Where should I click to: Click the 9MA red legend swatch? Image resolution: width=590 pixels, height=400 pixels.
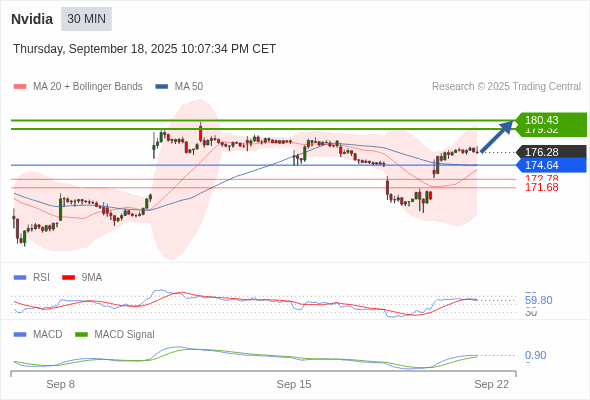pyautogui.click(x=68, y=278)
